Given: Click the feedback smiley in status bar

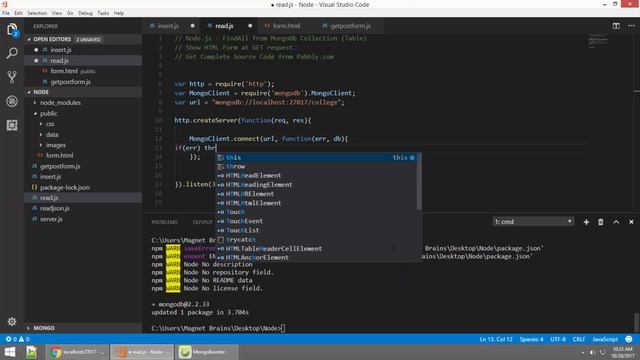Looking at the screenshot, I should pos(629,339).
